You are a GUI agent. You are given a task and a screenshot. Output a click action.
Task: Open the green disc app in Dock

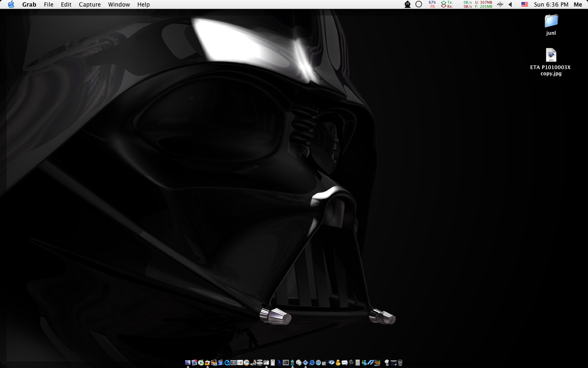click(x=201, y=363)
